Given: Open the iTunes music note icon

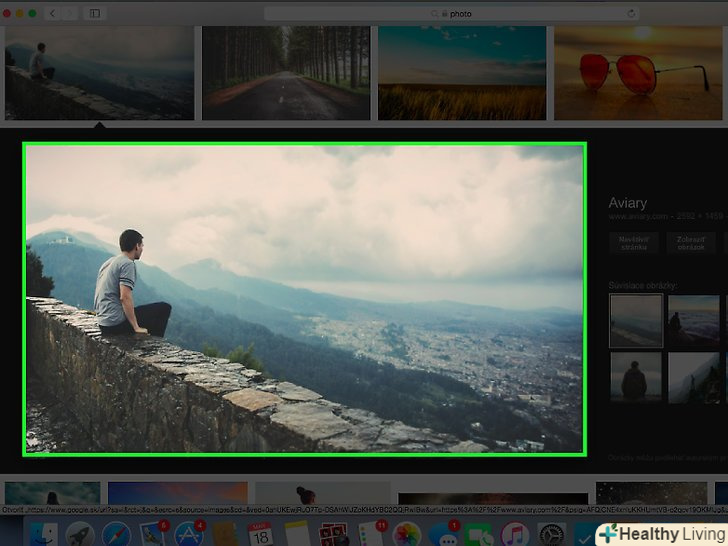Looking at the screenshot, I should coord(514,534).
